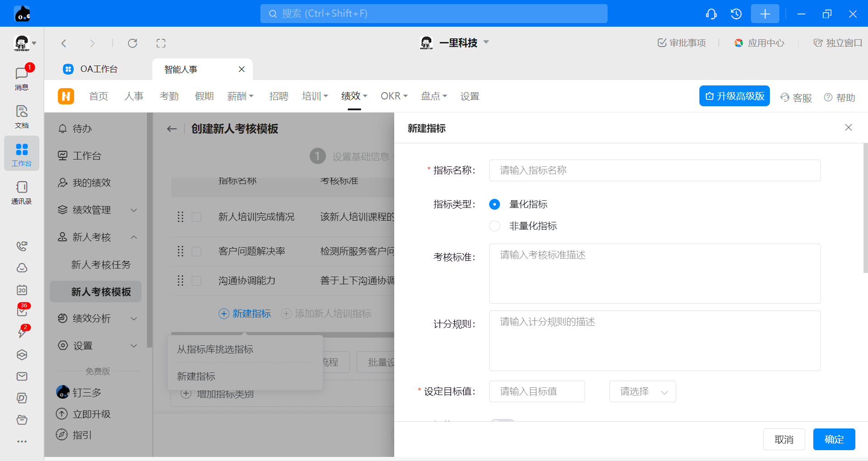Viewport: 868px width, 461px height.
Task: Click the 升级高级版 button
Action: (734, 96)
